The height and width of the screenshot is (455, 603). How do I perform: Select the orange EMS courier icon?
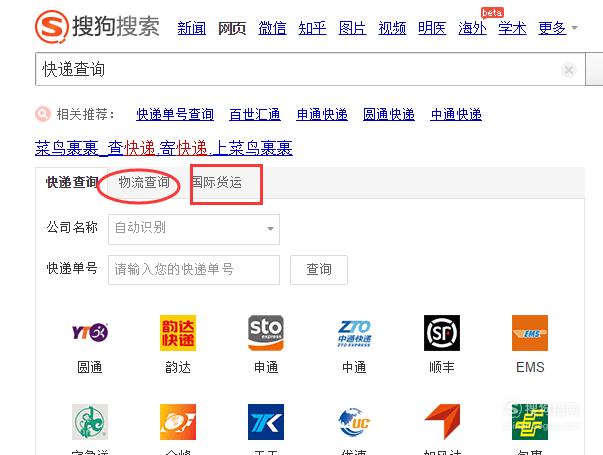pyautogui.click(x=530, y=333)
